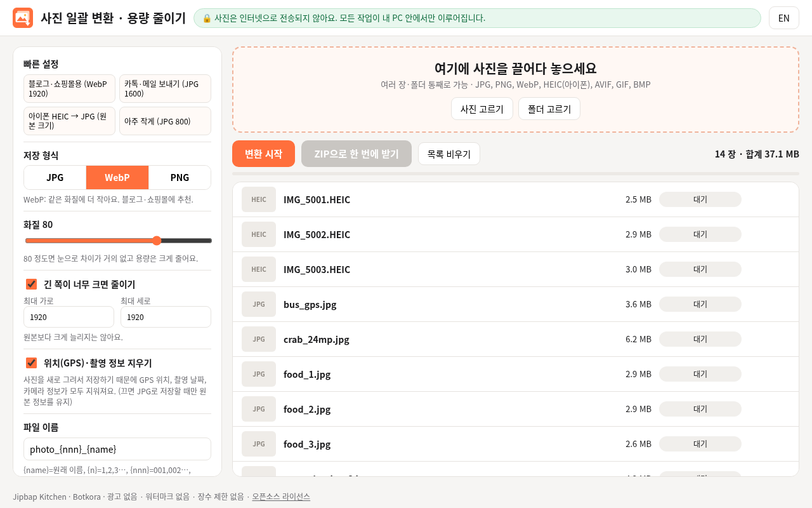The height and width of the screenshot is (508, 812).
Task: Open the '오픈소스 라이선스' link
Action: [x=281, y=497]
